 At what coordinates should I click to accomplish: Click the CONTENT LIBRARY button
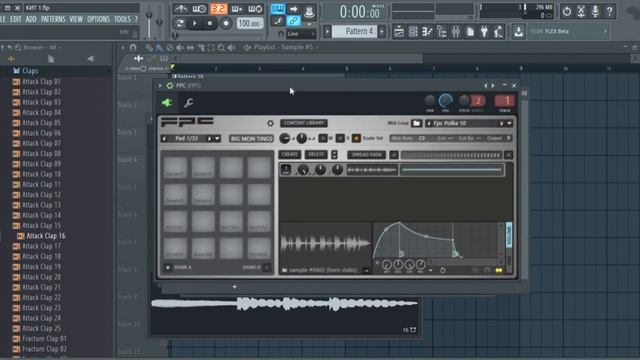304,123
